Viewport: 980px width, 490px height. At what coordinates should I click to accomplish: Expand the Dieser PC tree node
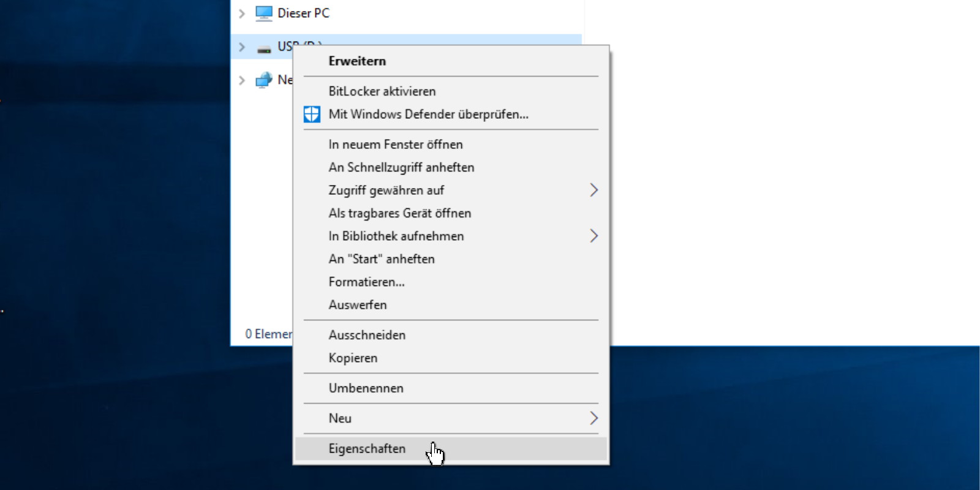242,13
